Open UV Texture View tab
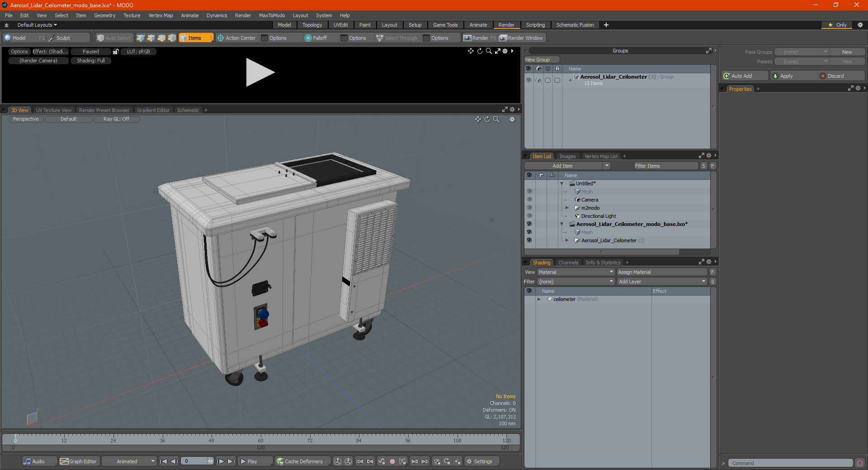The width and height of the screenshot is (868, 470). click(53, 110)
